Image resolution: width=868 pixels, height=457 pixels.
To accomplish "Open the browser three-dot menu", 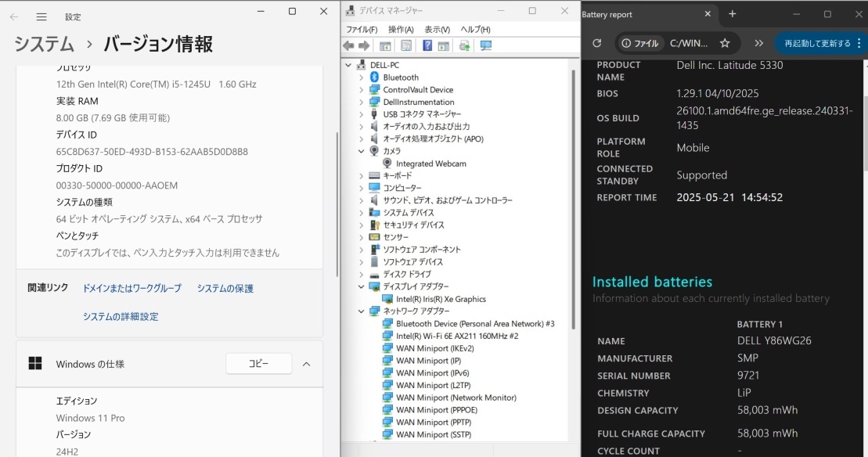I will tap(859, 43).
